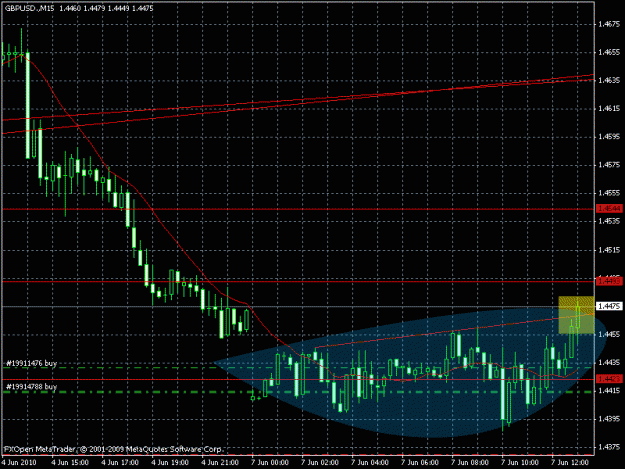Viewport: 625px width, 469px height.
Task: Click the red 1.4423 price level tag
Action: 609,379
